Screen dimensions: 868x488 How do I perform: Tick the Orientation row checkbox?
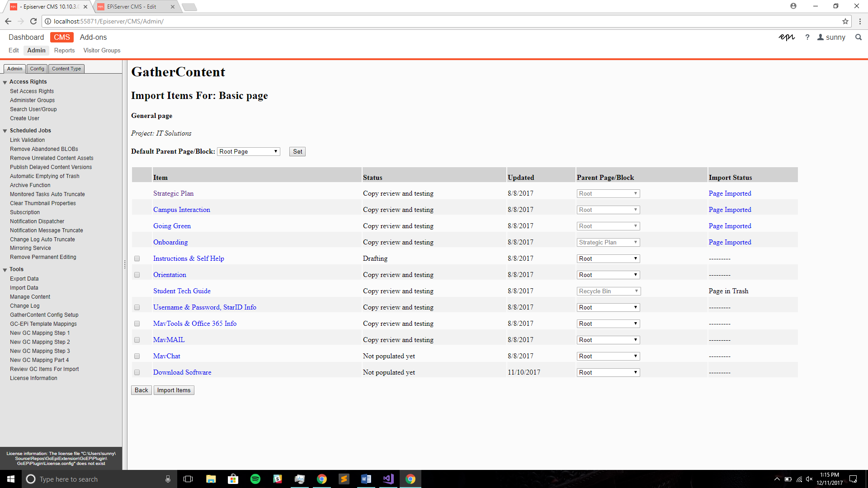pyautogui.click(x=137, y=275)
